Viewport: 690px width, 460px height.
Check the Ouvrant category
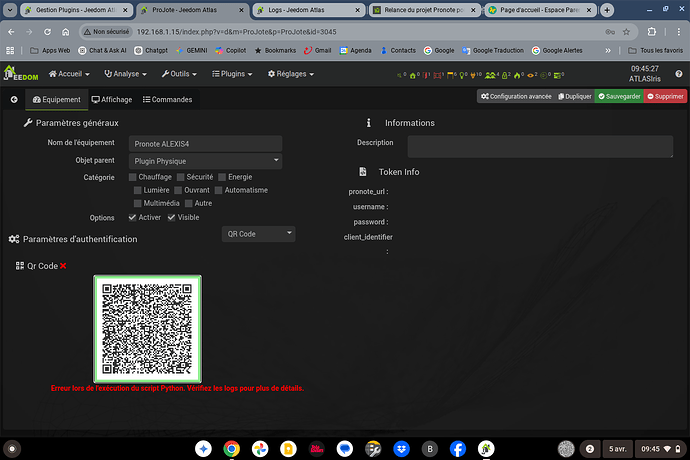coord(178,190)
